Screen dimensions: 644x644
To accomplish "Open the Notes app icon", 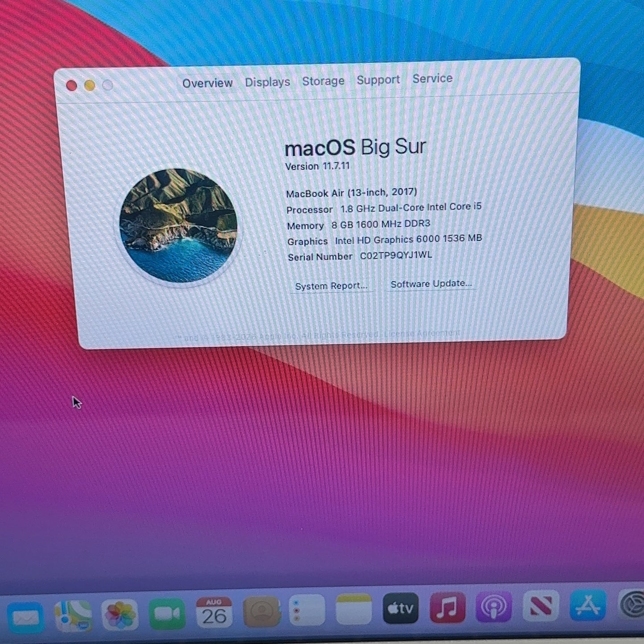I will [354, 609].
